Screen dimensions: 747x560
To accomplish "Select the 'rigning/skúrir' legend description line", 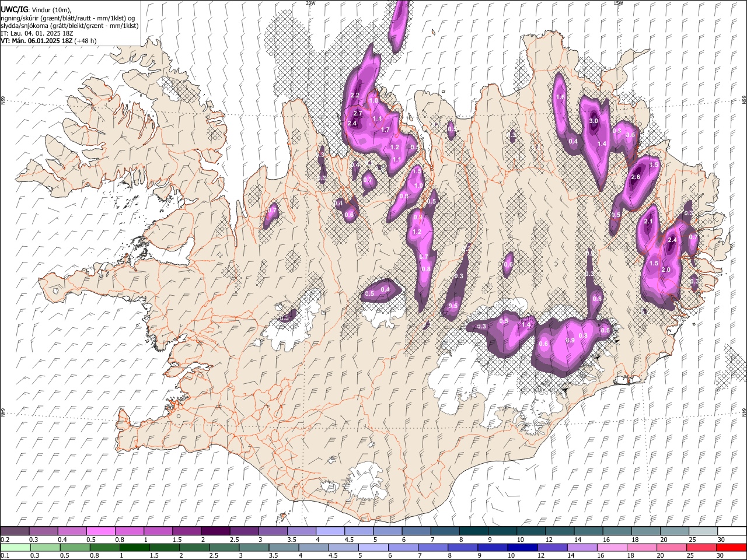I will [x=68, y=18].
